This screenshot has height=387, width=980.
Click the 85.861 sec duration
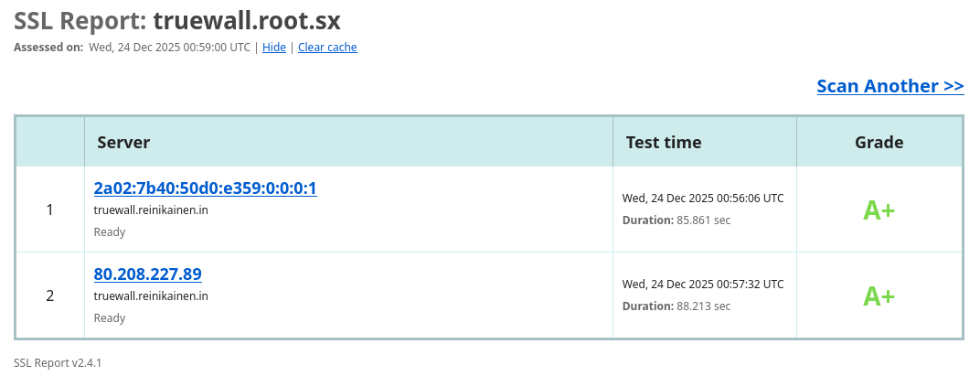tap(703, 220)
